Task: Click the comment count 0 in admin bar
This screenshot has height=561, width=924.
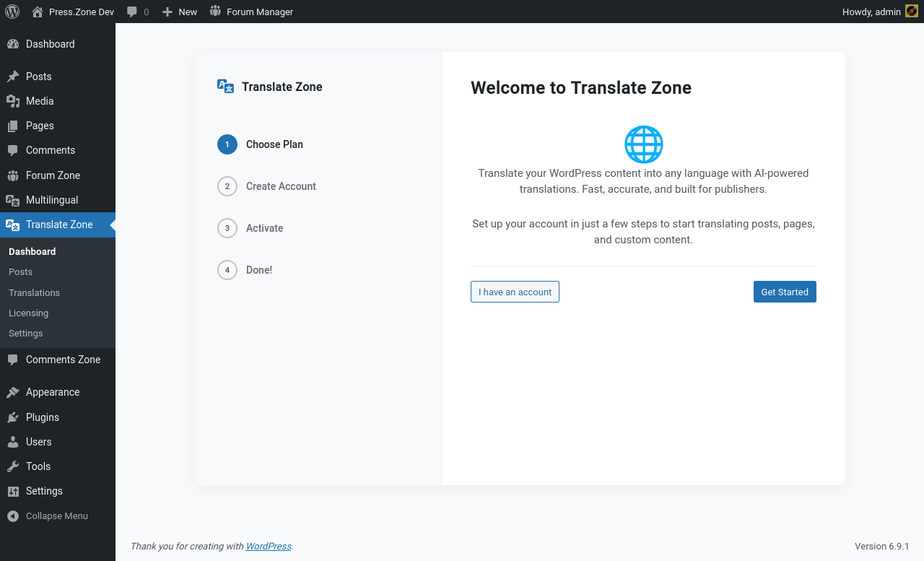Action: point(147,12)
